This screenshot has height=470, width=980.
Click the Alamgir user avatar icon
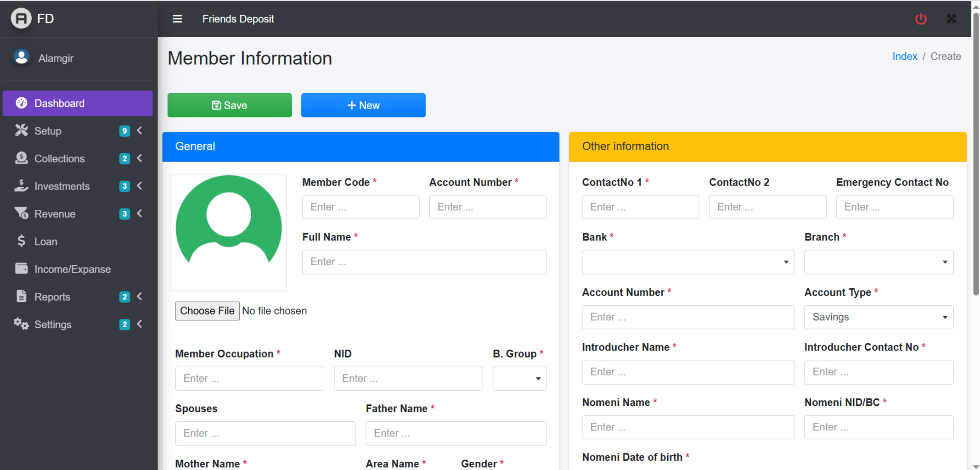21,57
